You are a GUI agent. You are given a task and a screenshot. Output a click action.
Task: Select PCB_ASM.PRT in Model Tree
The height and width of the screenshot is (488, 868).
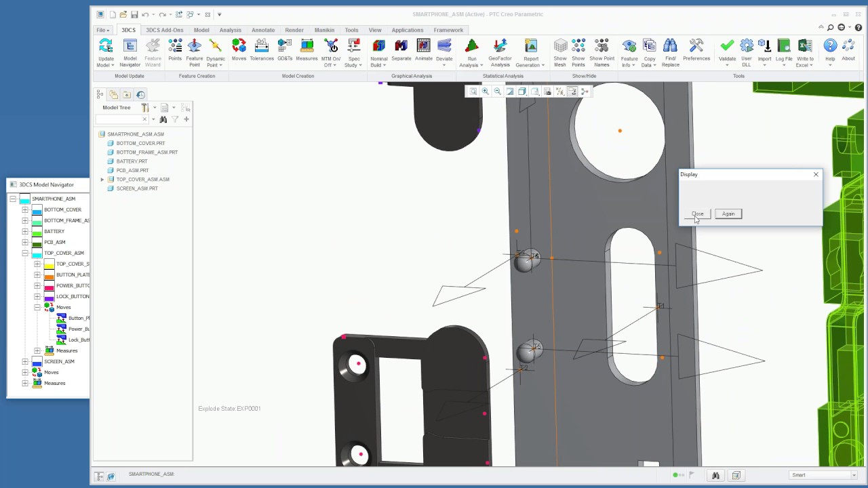(132, 170)
